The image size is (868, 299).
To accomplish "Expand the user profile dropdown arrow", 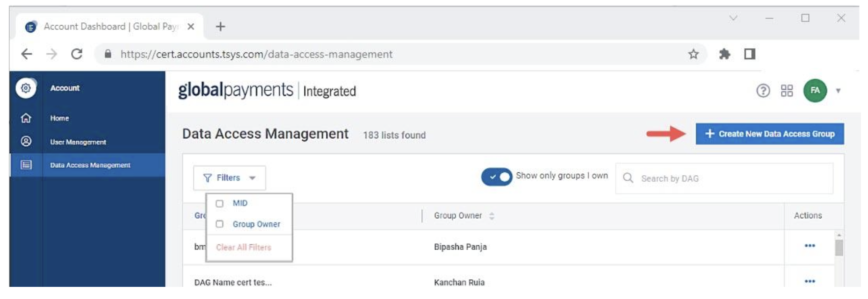I will [x=838, y=91].
